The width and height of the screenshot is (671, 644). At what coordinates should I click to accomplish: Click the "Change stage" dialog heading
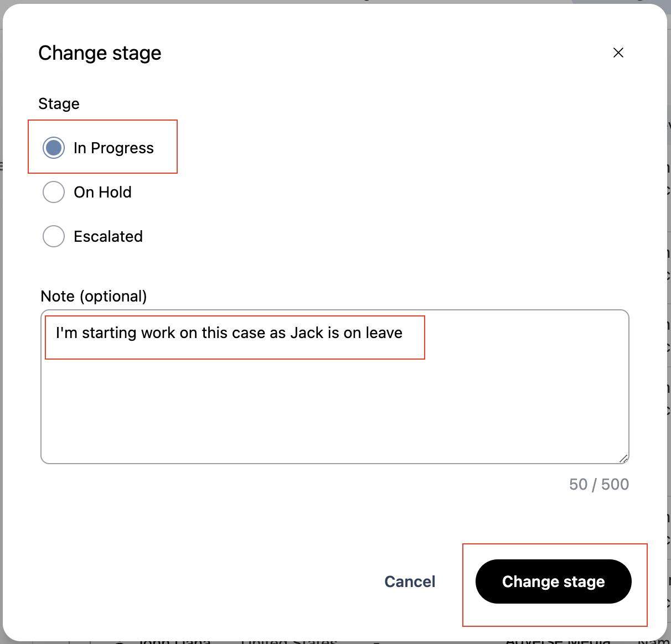pyautogui.click(x=100, y=53)
